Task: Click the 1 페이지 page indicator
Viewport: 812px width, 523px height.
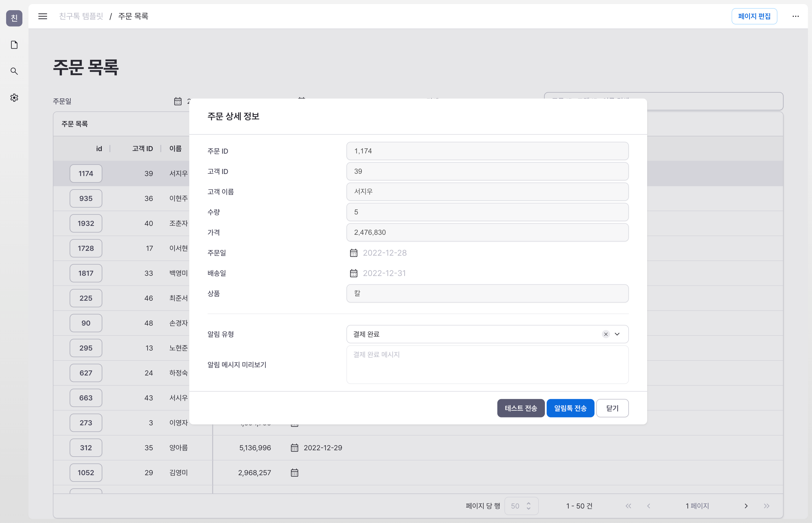Action: click(697, 506)
